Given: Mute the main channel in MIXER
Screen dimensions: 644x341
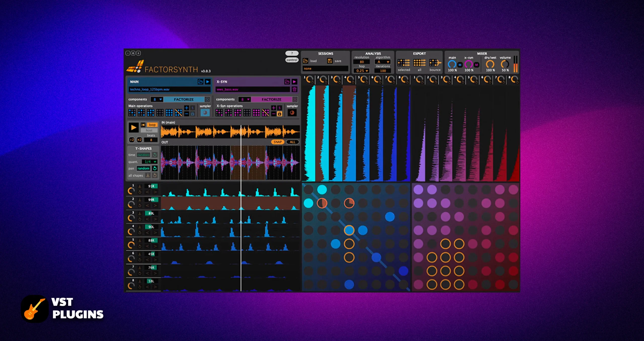Looking at the screenshot, I should pyautogui.click(x=460, y=65).
